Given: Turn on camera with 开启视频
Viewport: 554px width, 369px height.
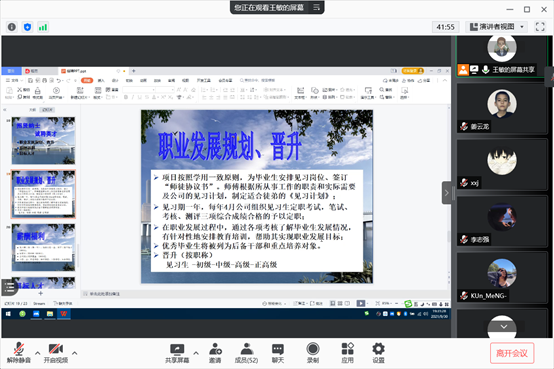Looking at the screenshot, I should click(x=56, y=353).
